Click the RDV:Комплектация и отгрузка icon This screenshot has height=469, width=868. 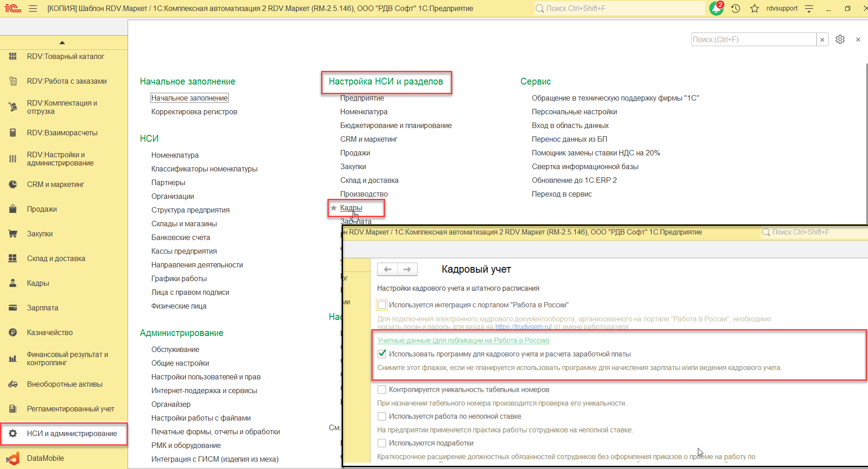13,107
